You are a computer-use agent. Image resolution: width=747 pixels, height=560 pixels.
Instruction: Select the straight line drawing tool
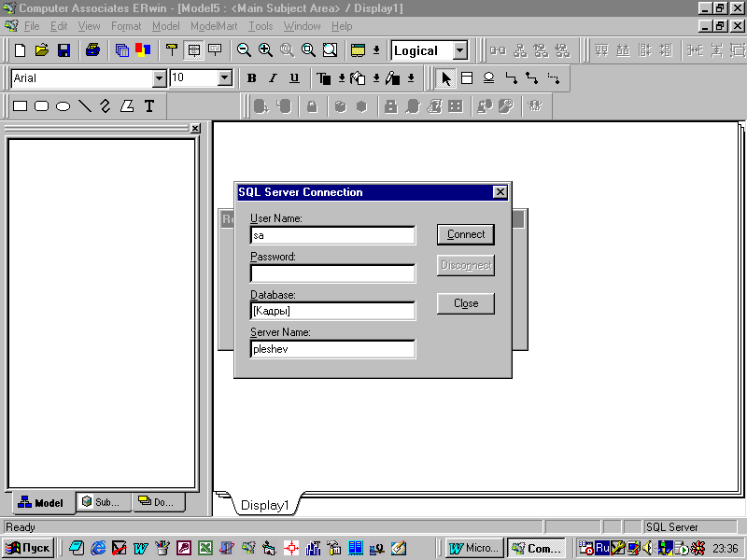(x=85, y=105)
